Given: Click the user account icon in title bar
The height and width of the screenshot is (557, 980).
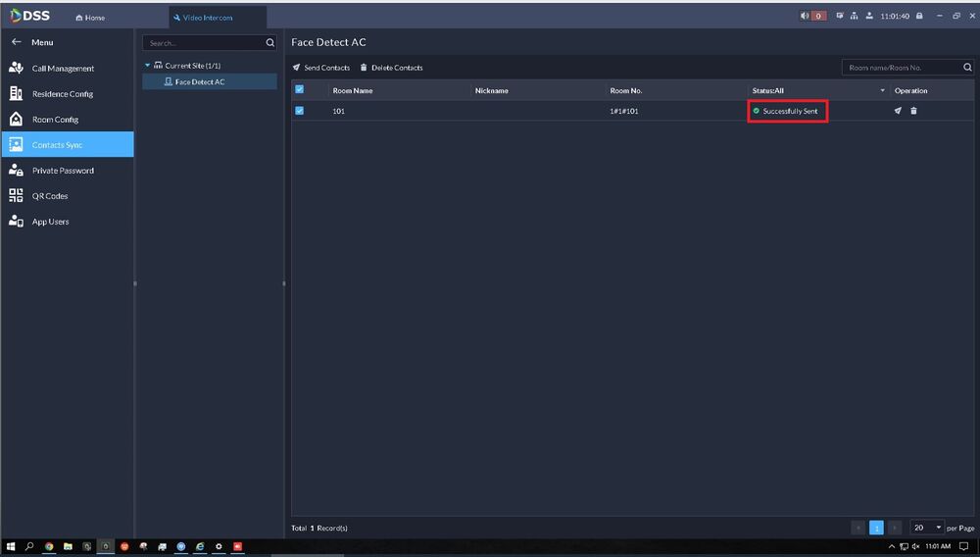Looking at the screenshot, I should 869,16.
